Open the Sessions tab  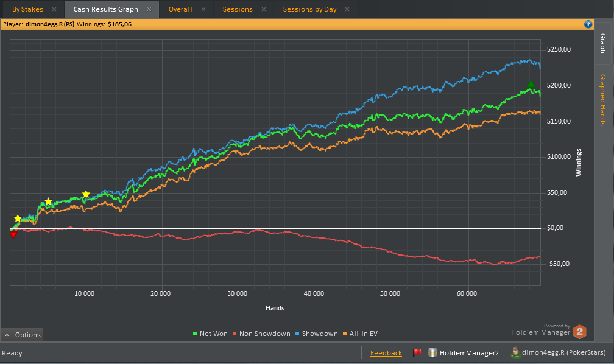238,9
